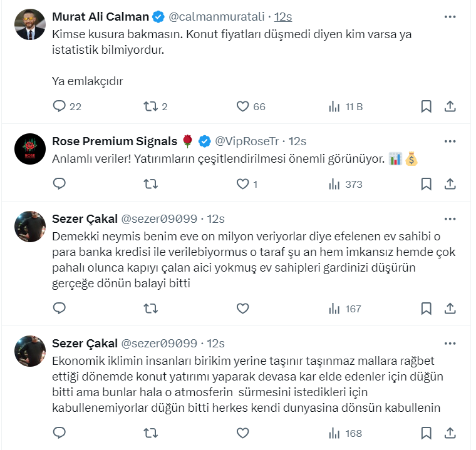The width and height of the screenshot is (476, 450).
Task: Share the tweet with 168 views
Action: click(x=449, y=432)
